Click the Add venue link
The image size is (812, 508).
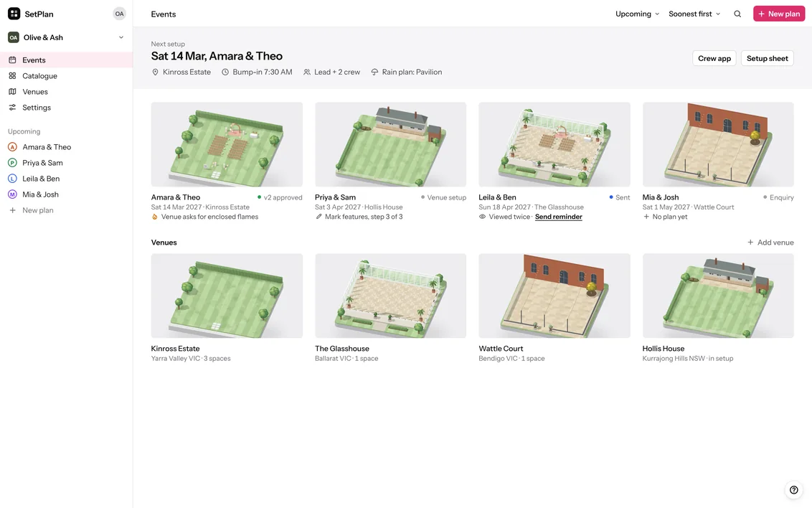click(x=775, y=243)
